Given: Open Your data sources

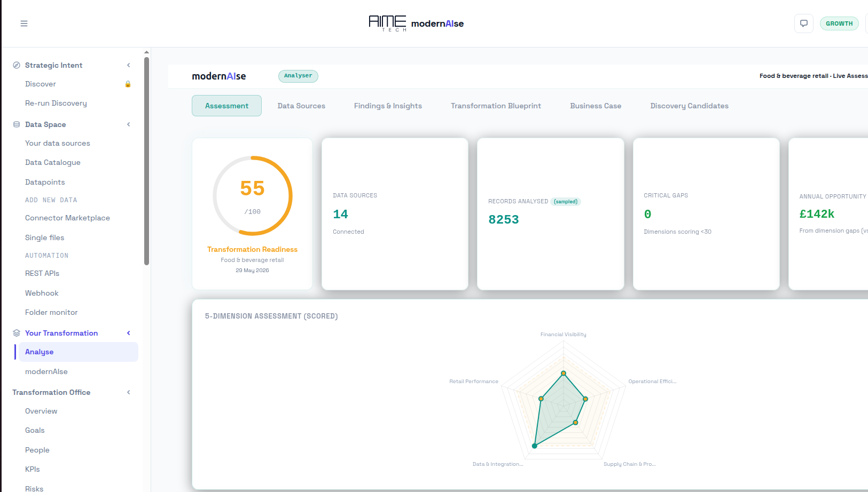Looking at the screenshot, I should coord(58,143).
